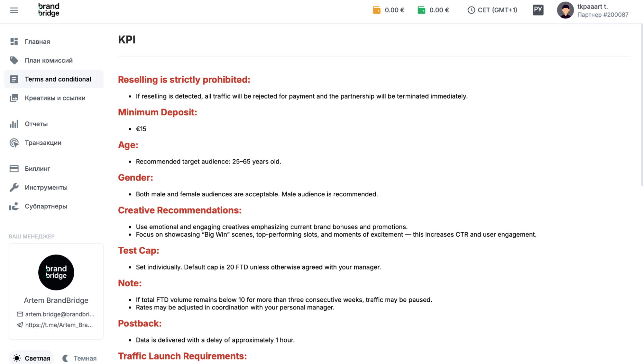The width and height of the screenshot is (643, 364).
Task: Navigate to Отчеты reports
Action: pyautogui.click(x=54, y=124)
